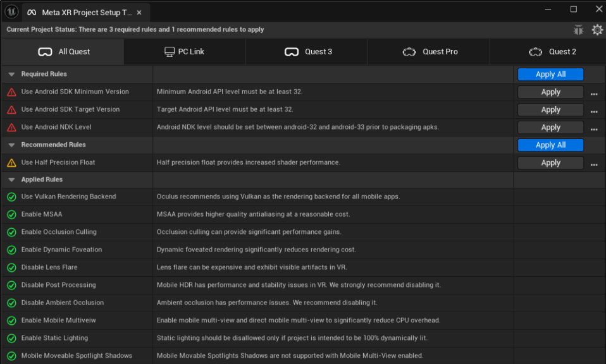Click green check icon for Vulkan Rendering Backend
The height and width of the screenshot is (364, 606).
[x=11, y=197]
